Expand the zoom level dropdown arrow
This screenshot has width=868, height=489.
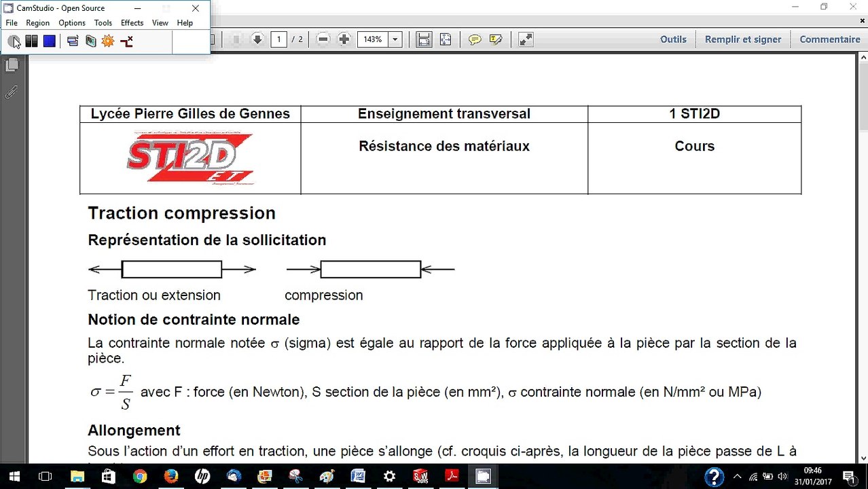coord(395,39)
